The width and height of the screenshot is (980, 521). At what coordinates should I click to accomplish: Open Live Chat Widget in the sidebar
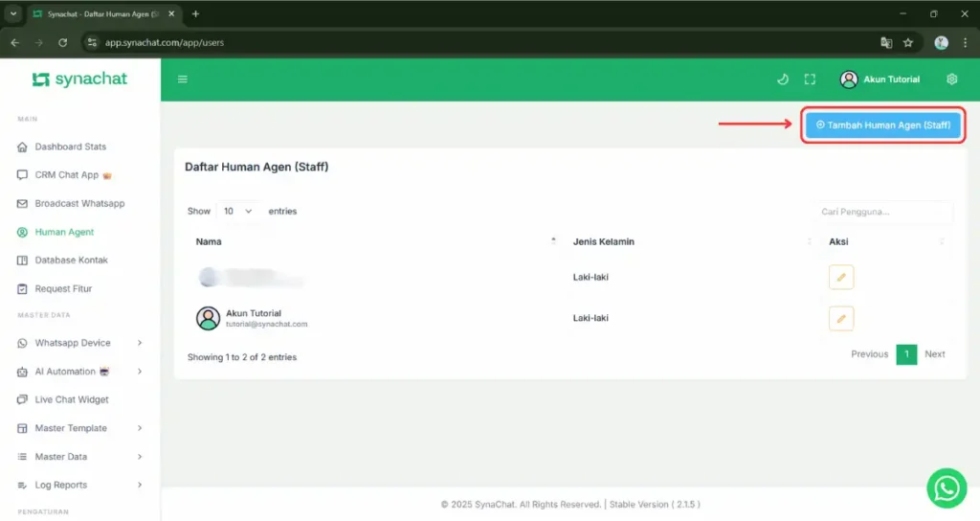click(x=72, y=399)
